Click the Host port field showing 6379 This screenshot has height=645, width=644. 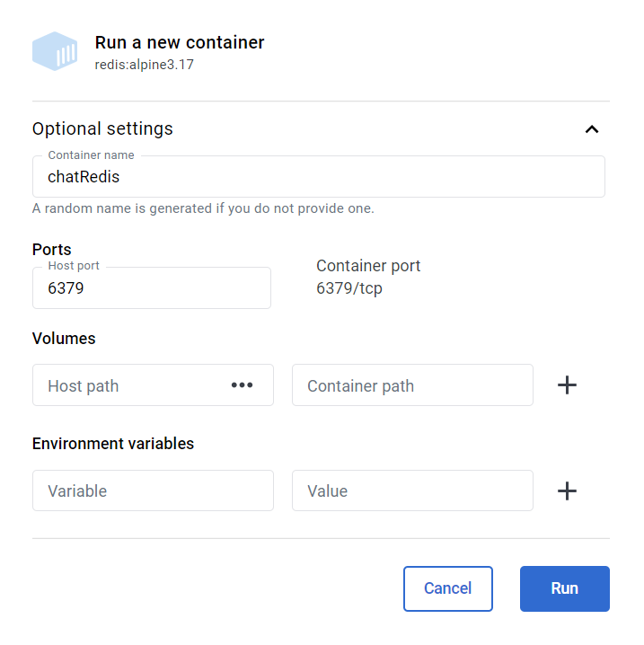pyautogui.click(x=151, y=288)
